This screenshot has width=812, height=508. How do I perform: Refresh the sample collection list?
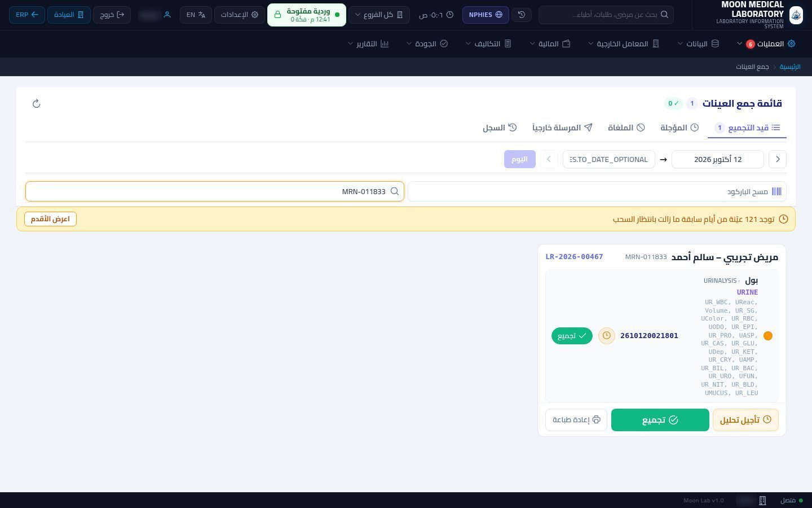click(x=36, y=103)
